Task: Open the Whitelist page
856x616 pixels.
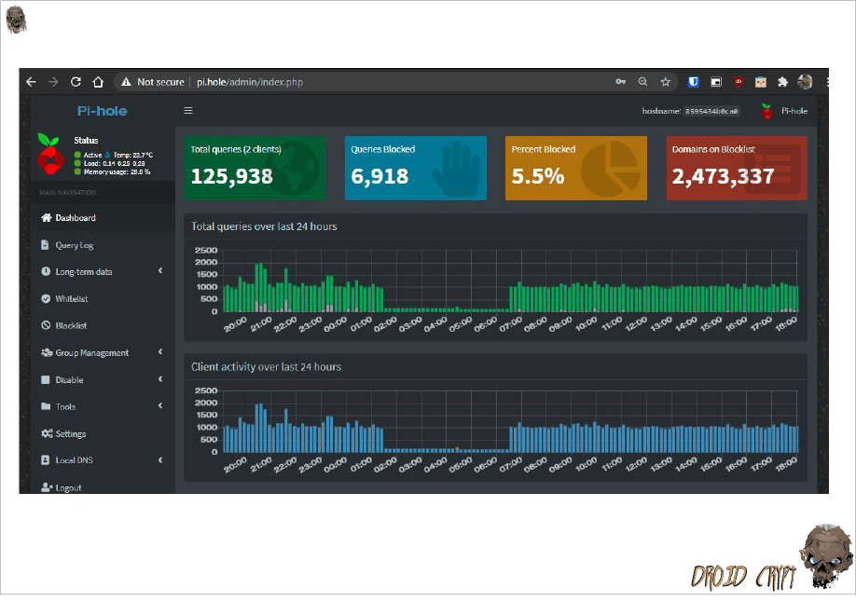Action: 71,299
